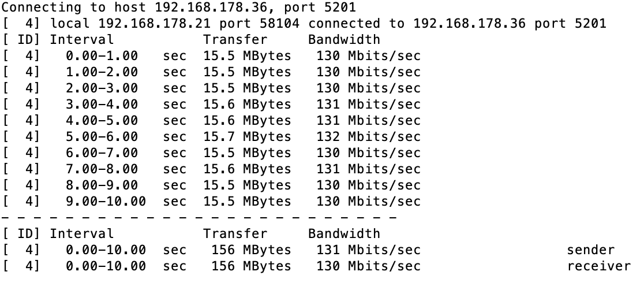Select the 9.00-10.00 interval entry
This screenshot has height=290, width=644.
click(x=106, y=202)
